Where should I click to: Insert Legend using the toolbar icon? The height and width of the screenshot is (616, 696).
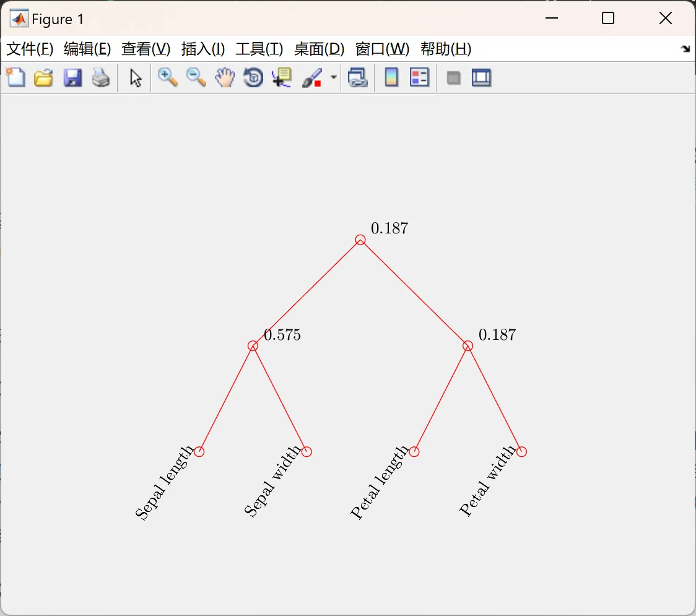419,77
